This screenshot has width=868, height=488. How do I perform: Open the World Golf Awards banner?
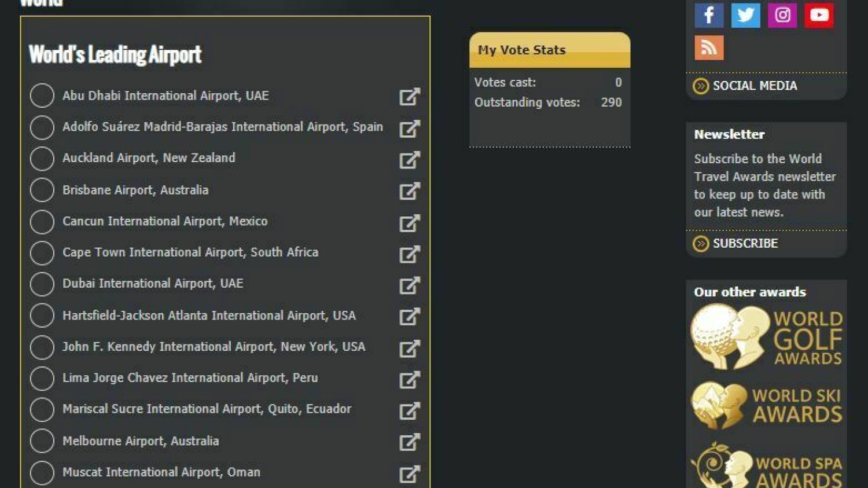pyautogui.click(x=767, y=337)
